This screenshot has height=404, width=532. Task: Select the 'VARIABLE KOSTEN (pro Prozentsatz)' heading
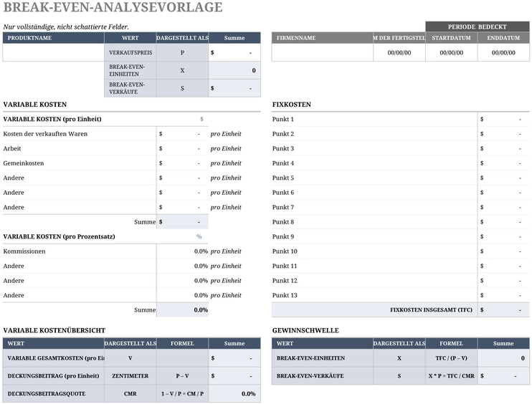59,236
